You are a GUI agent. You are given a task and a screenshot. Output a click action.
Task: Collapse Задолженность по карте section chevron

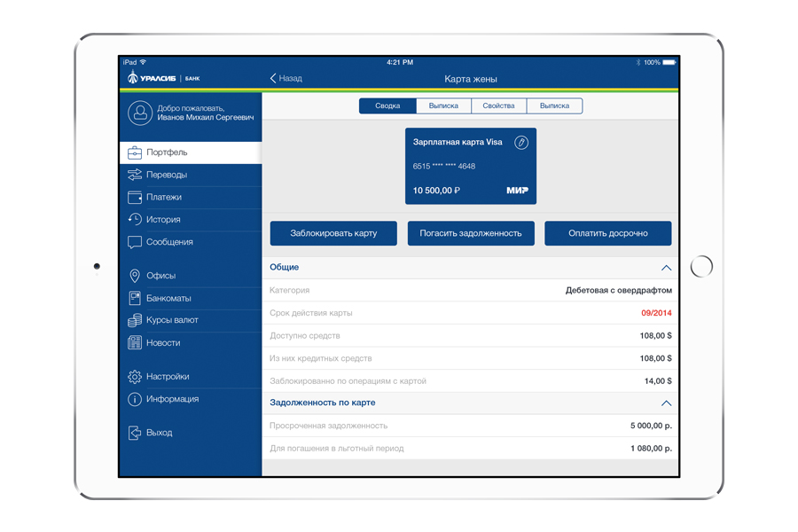[666, 403]
